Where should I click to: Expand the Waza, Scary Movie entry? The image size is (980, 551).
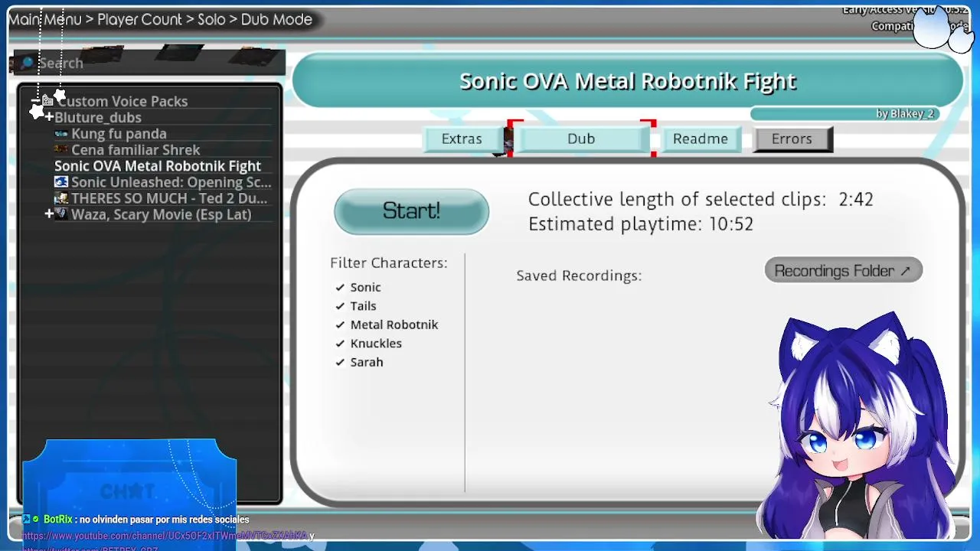pyautogui.click(x=49, y=214)
